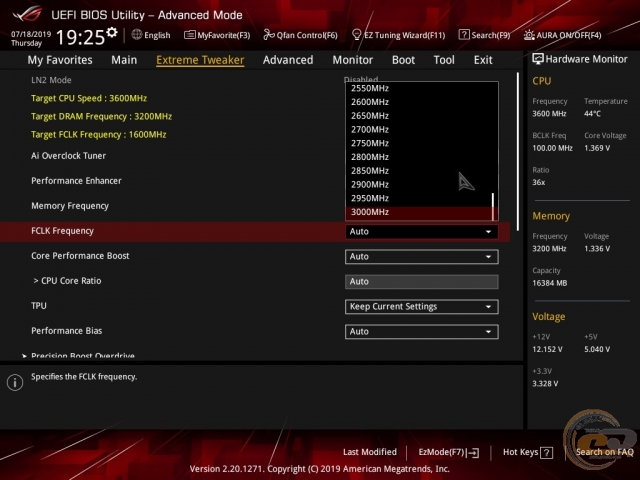Toggle AURA ON/OFF(F4)
Viewport: 640px width, 480px height.
pos(563,35)
